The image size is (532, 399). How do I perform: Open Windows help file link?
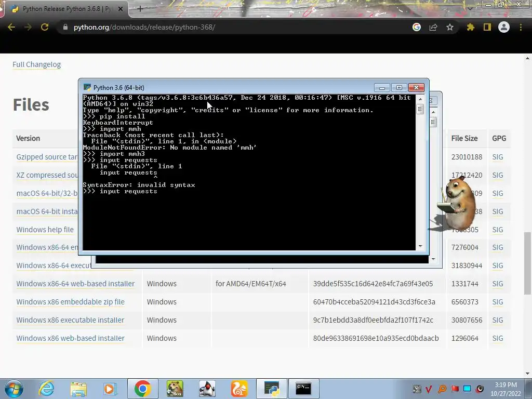45,230
